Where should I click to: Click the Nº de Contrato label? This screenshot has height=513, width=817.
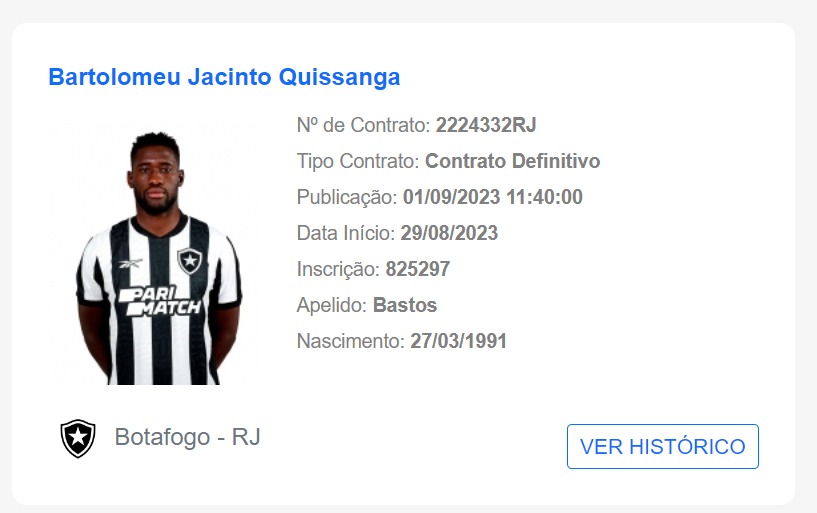click(x=363, y=125)
